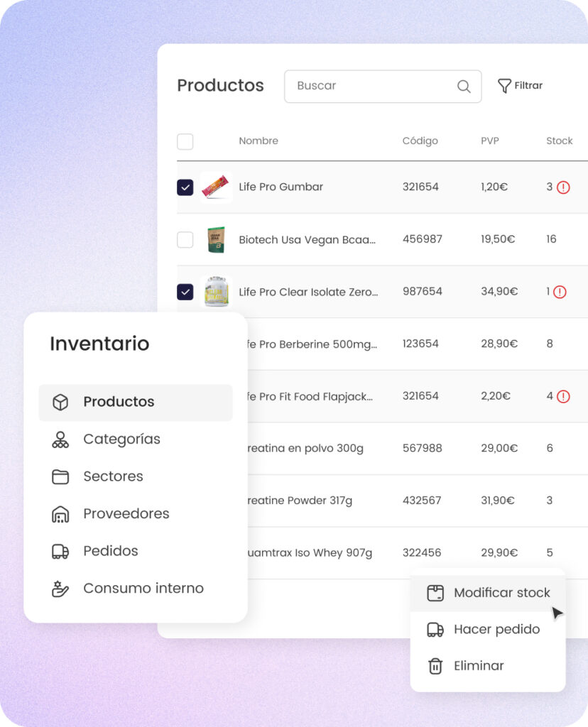Click the 31,90€ price cell
Viewport: 588px width, 727px height.
498,501
